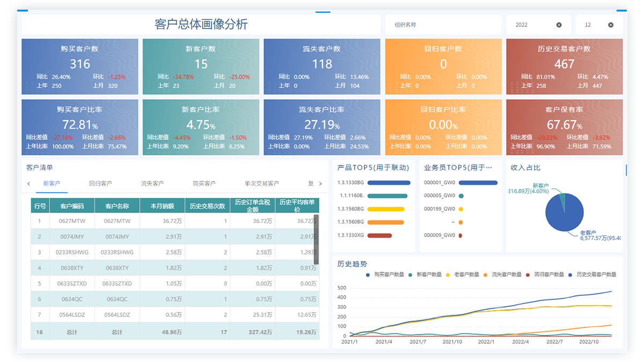Click customer code 0633SZTXD cell

72,283
